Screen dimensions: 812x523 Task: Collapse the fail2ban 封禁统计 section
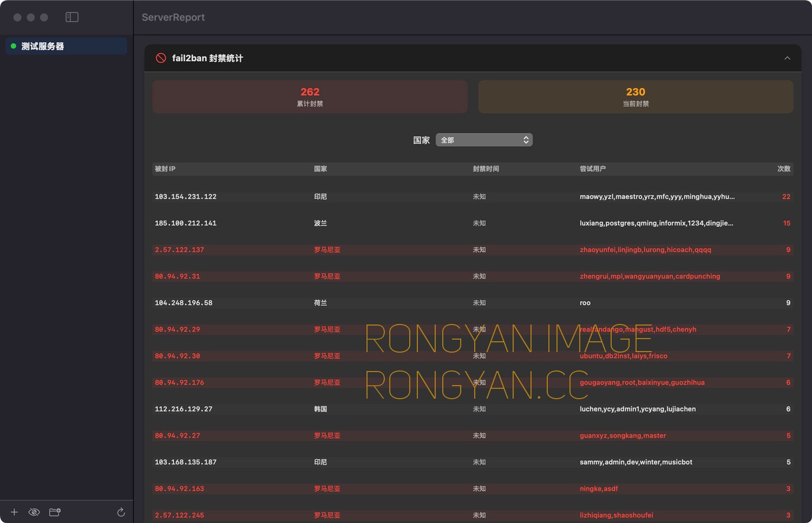pos(787,58)
